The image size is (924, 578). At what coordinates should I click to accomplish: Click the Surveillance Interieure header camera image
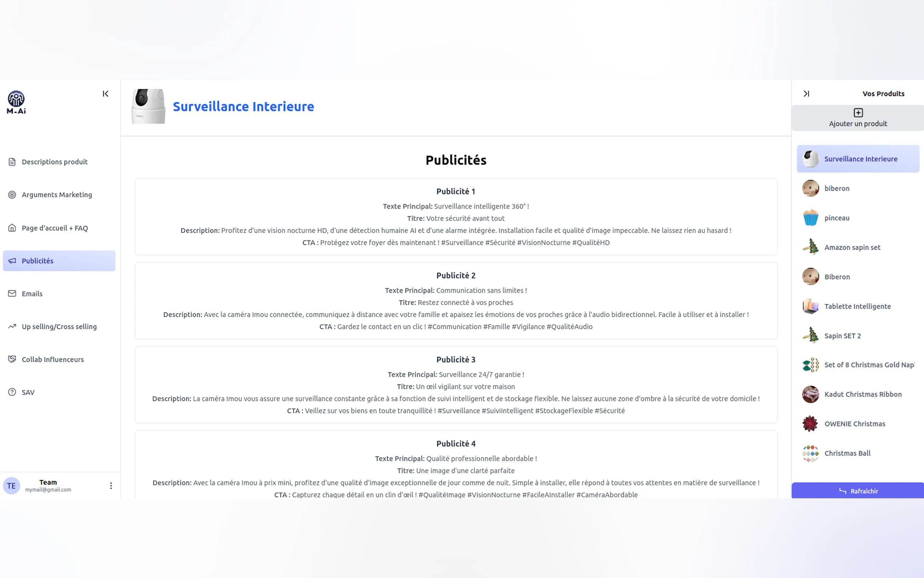coord(148,106)
